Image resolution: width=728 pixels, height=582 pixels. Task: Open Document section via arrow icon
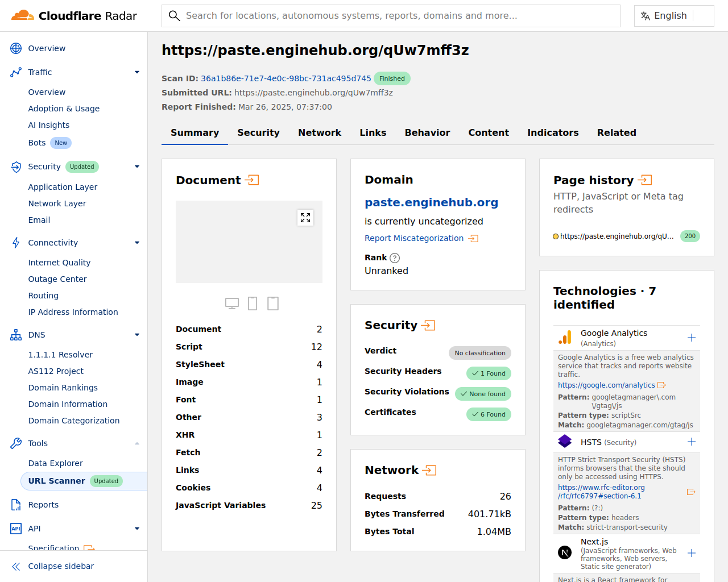point(252,180)
